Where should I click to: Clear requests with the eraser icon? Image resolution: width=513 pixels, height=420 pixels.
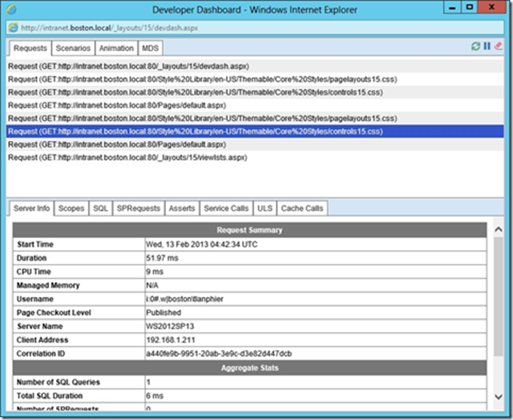tap(498, 46)
